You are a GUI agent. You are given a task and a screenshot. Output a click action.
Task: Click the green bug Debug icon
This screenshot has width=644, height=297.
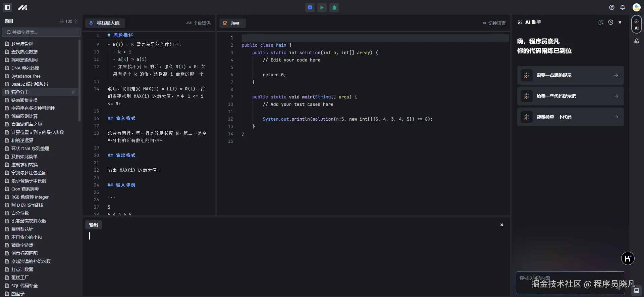(x=334, y=7)
